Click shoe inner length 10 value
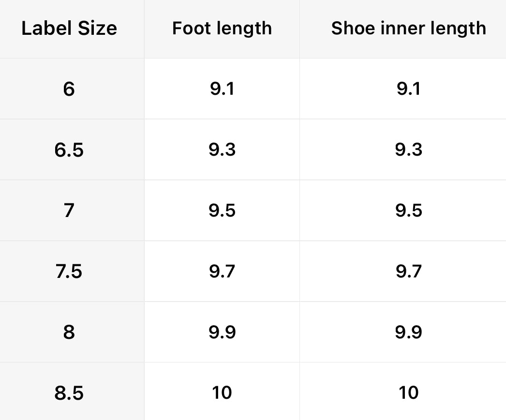The width and height of the screenshot is (506, 420). pyautogui.click(x=408, y=393)
